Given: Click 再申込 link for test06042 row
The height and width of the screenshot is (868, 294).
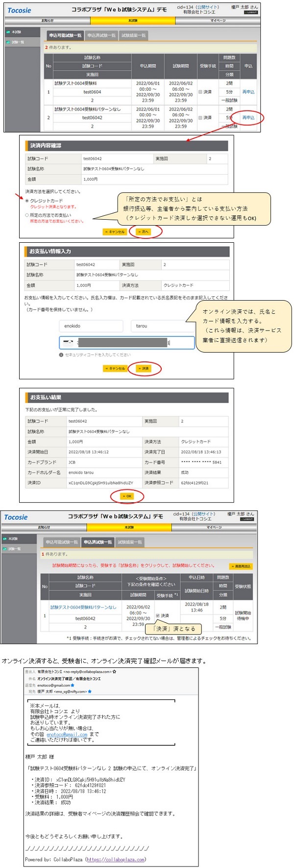Looking at the screenshot, I should tap(248, 118).
